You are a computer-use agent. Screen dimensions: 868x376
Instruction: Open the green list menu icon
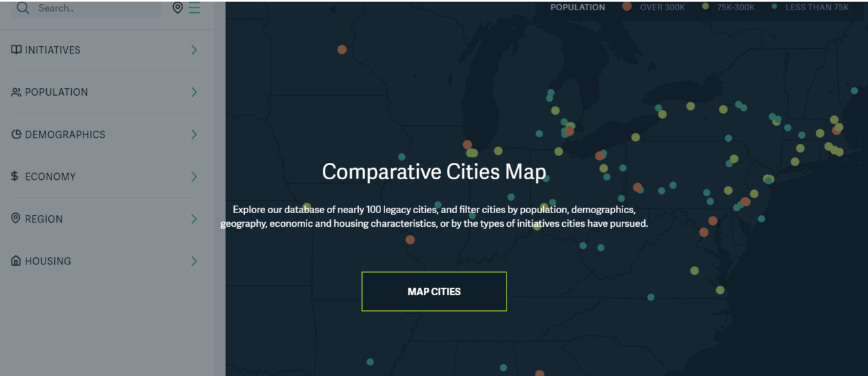195,8
